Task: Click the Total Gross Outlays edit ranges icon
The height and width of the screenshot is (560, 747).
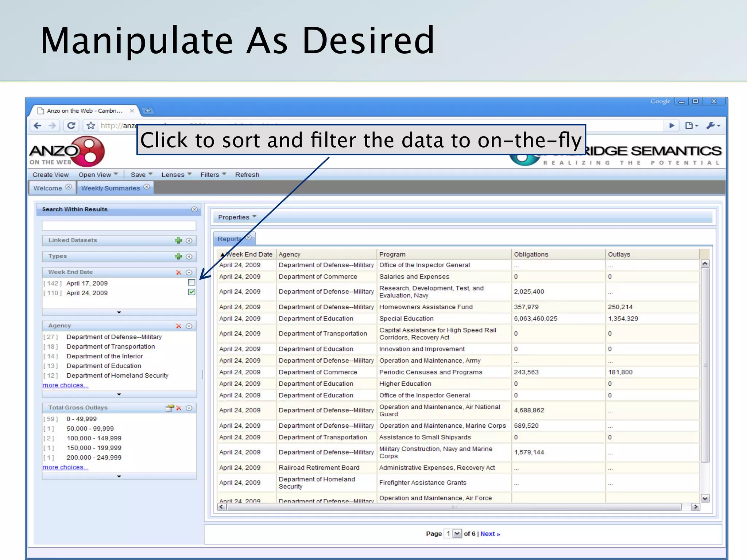Action: tap(169, 408)
